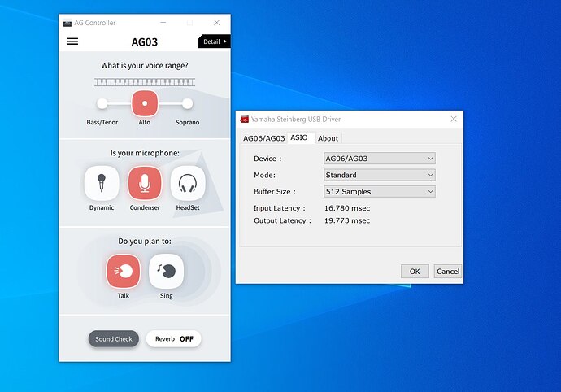561x392 pixels.
Task: Open the Detail view
Action: tap(215, 41)
